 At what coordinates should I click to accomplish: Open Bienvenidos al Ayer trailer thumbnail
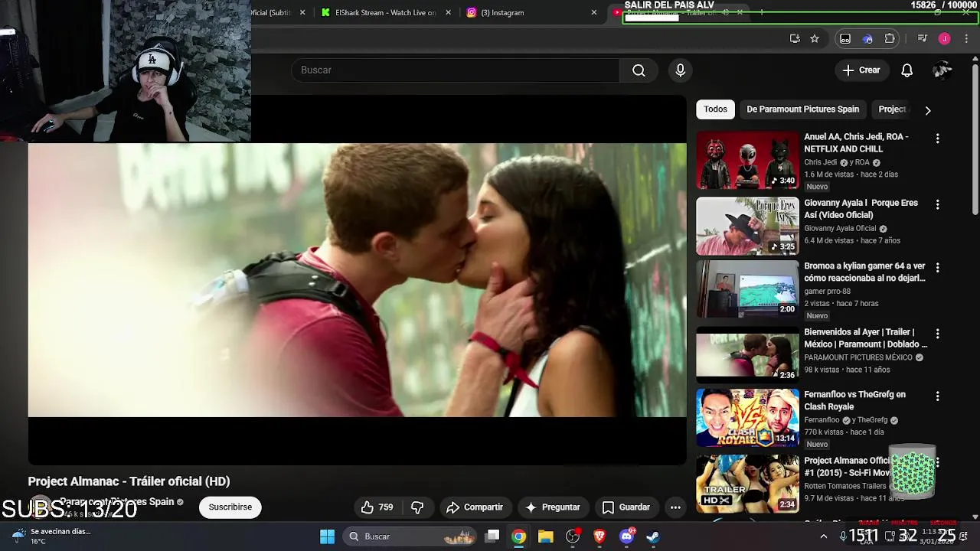747,355
